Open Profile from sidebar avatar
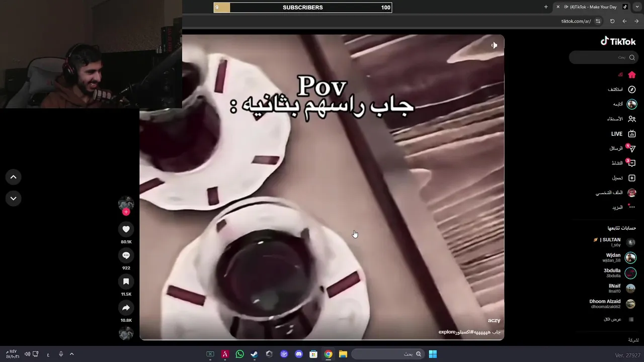The width and height of the screenshot is (644, 362). (632, 193)
